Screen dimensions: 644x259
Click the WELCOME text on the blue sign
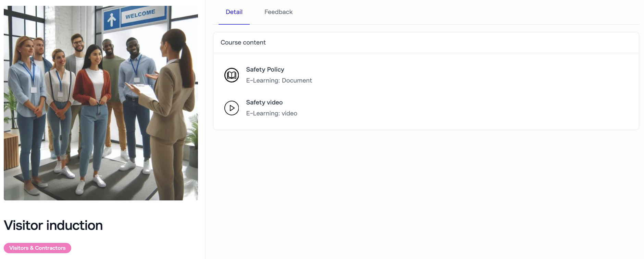[140, 14]
